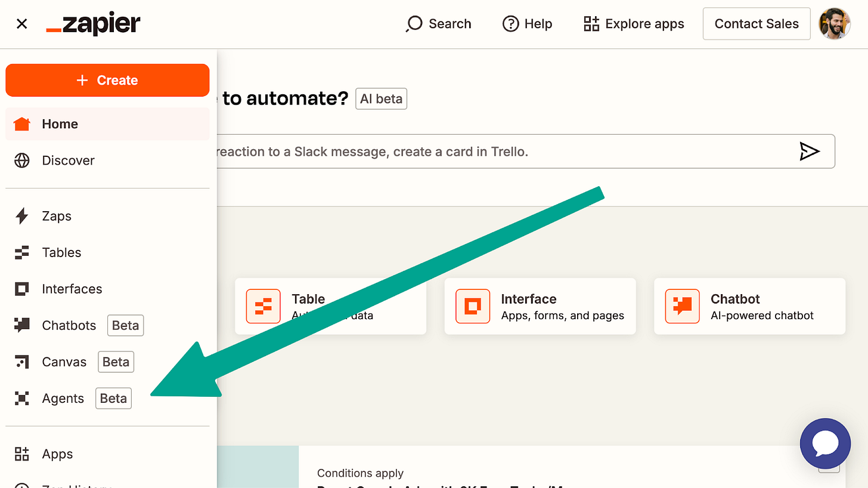Send the prompt with the paper plane icon
Image resolution: width=868 pixels, height=488 pixels.
(810, 152)
